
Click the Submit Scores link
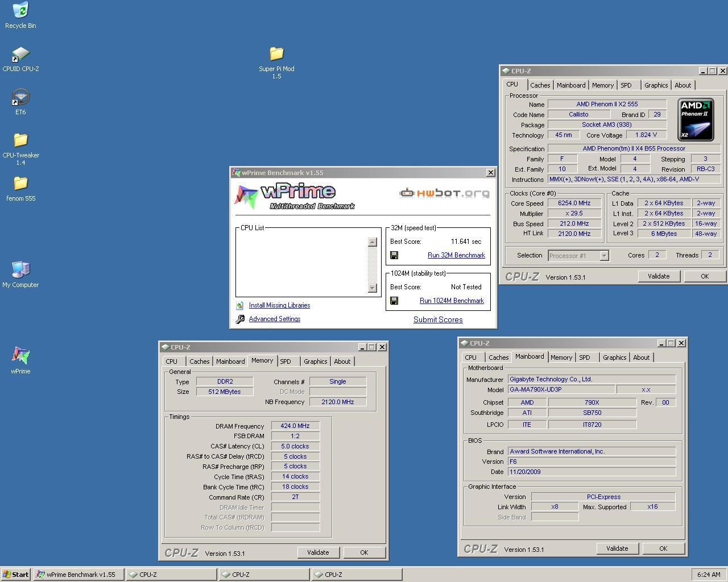point(438,319)
